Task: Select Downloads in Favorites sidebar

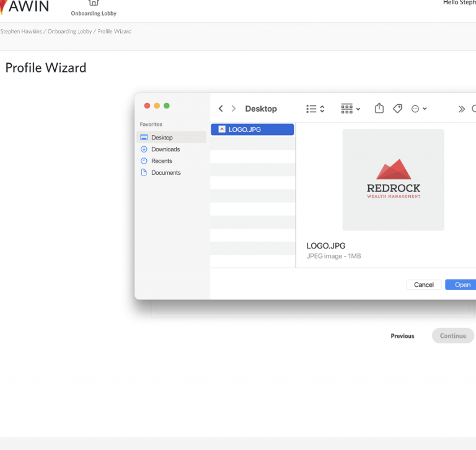Action: click(x=165, y=149)
